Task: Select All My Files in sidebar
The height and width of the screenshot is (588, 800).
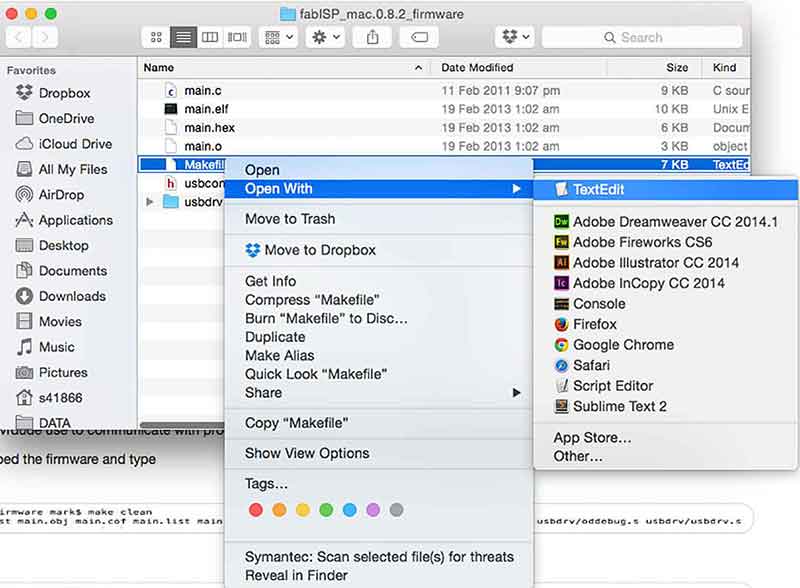Action: coord(61,169)
